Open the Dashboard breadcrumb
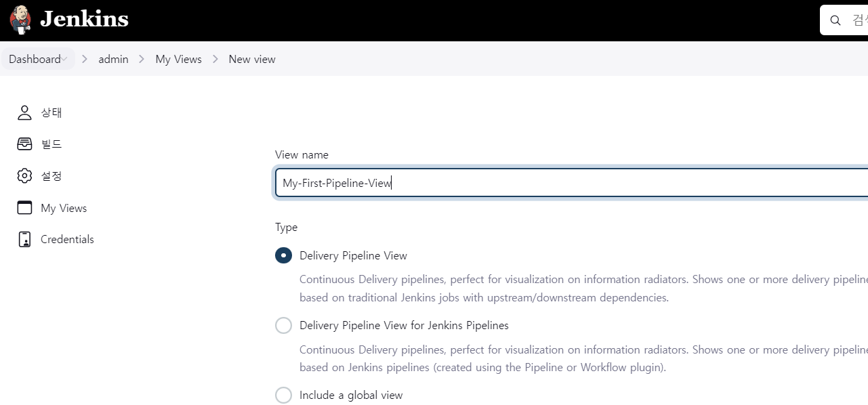 [x=35, y=59]
